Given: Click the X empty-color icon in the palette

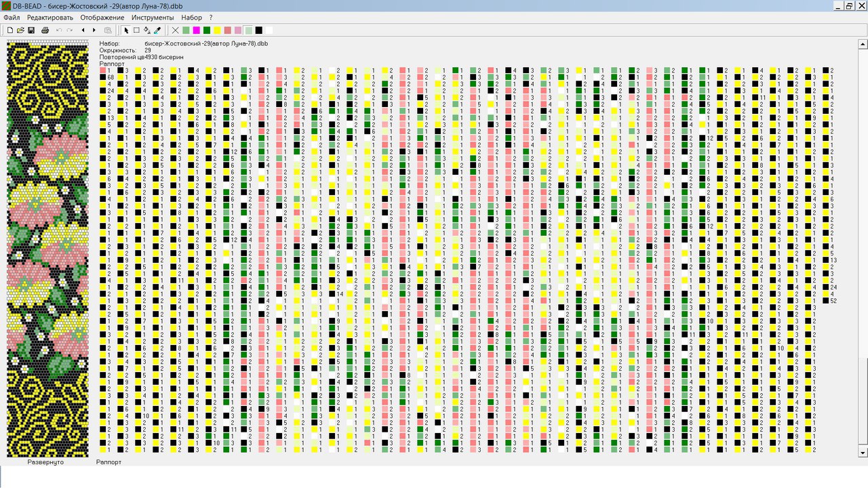Looking at the screenshot, I should 176,30.
